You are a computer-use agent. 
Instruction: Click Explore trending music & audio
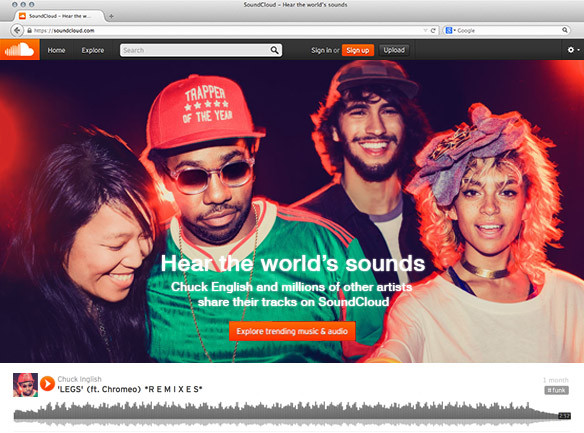point(292,331)
